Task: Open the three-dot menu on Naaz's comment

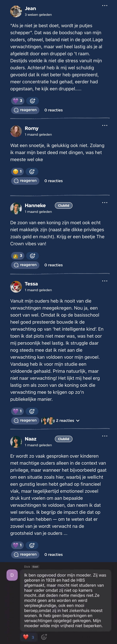Action: tap(104, 436)
